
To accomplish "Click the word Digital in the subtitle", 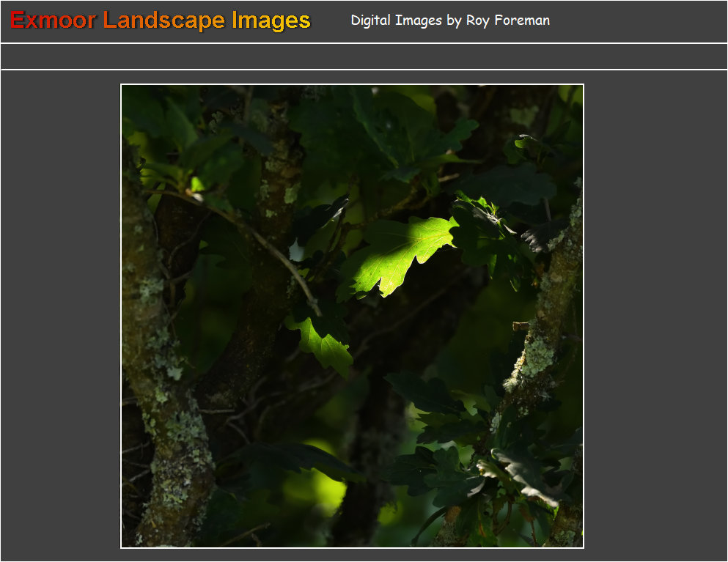I will [371, 21].
